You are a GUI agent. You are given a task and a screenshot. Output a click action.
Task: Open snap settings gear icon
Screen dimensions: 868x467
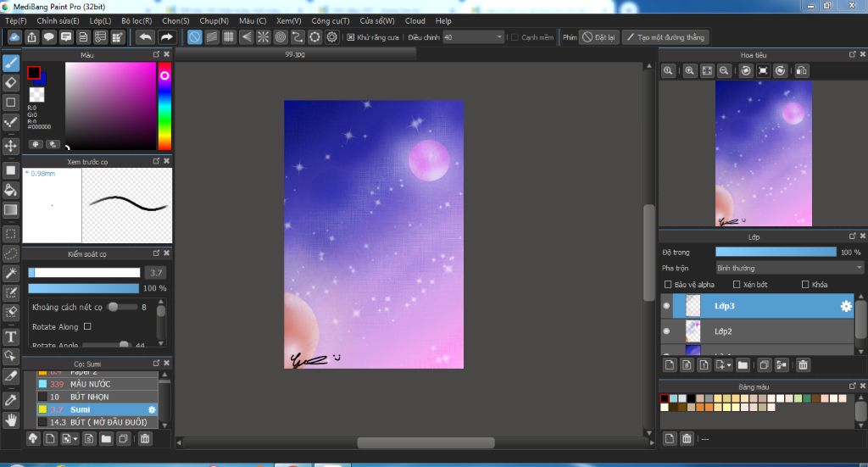tap(332, 37)
